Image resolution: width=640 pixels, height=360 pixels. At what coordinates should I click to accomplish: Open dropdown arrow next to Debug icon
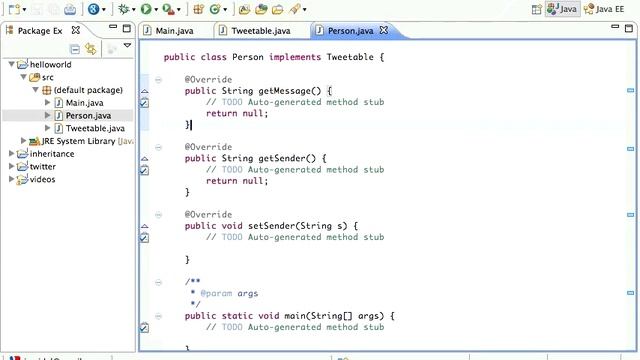(133, 9)
